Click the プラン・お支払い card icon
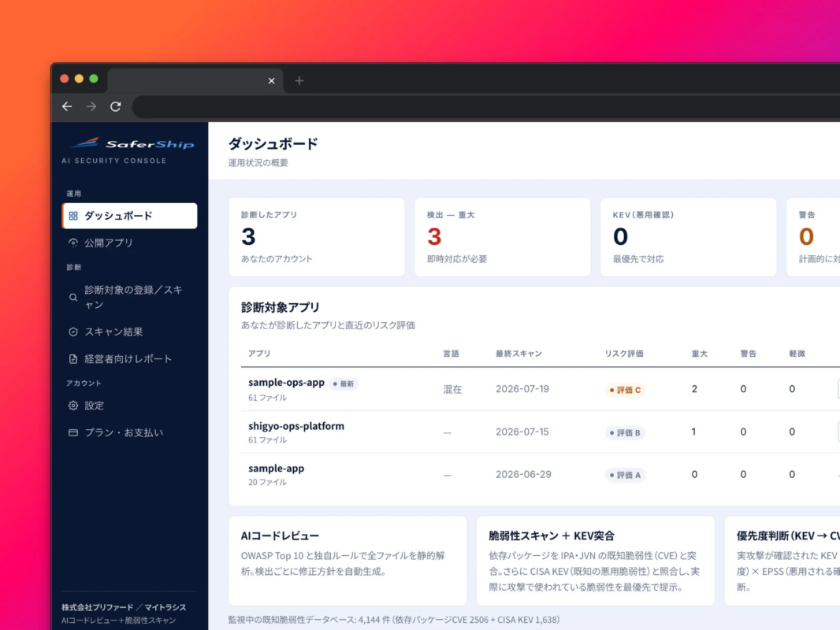 click(x=73, y=432)
